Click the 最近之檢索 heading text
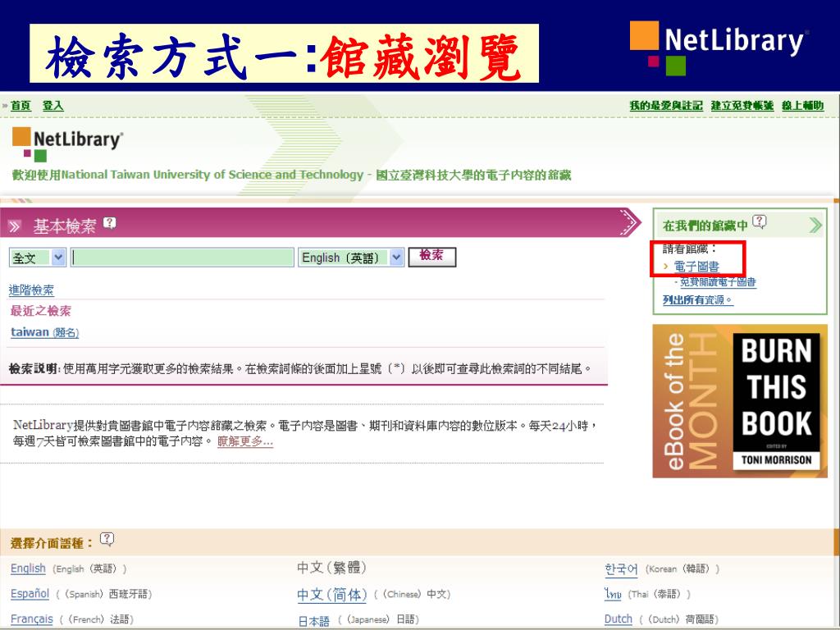840x630 pixels. tap(41, 311)
